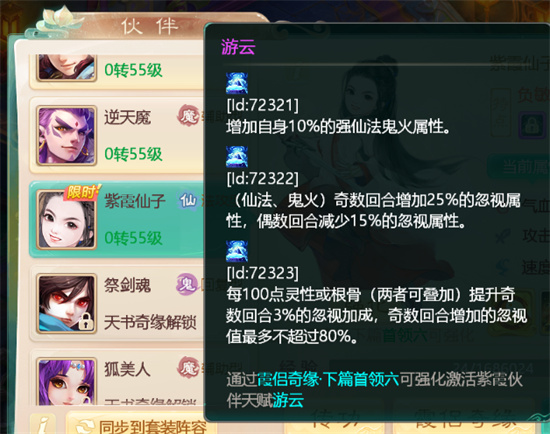Click the skill icon above Id:72322
The height and width of the screenshot is (434, 550).
[237, 157]
